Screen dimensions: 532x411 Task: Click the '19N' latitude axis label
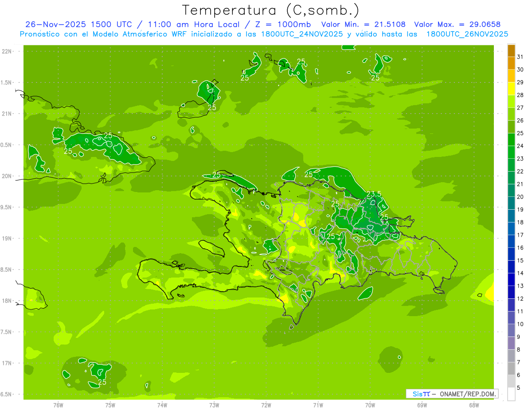[7, 239]
